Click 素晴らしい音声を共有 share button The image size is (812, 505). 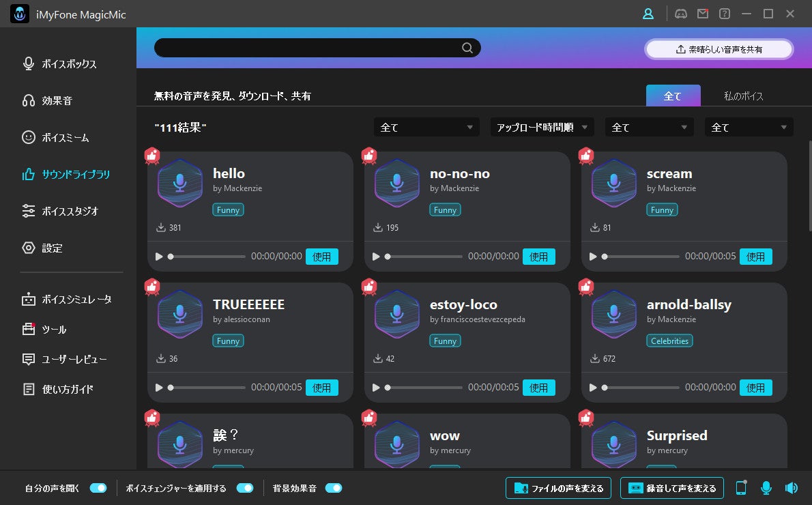[x=719, y=49]
